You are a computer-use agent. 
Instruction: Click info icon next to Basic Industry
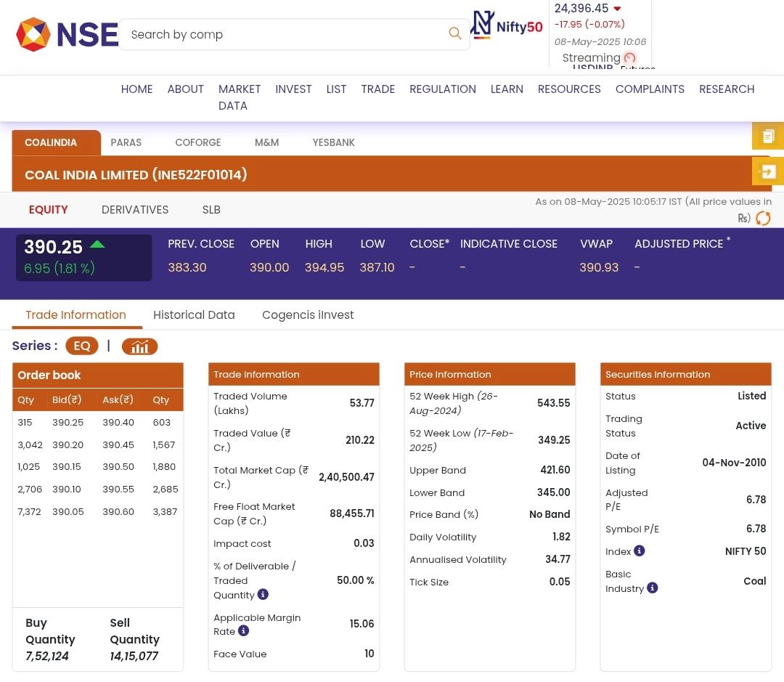pyautogui.click(x=653, y=588)
